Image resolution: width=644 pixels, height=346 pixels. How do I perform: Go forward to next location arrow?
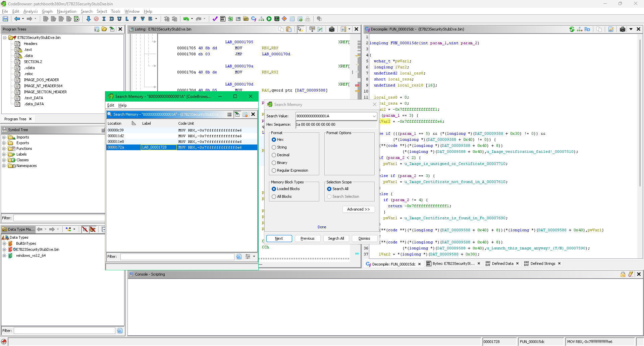tap(30, 19)
